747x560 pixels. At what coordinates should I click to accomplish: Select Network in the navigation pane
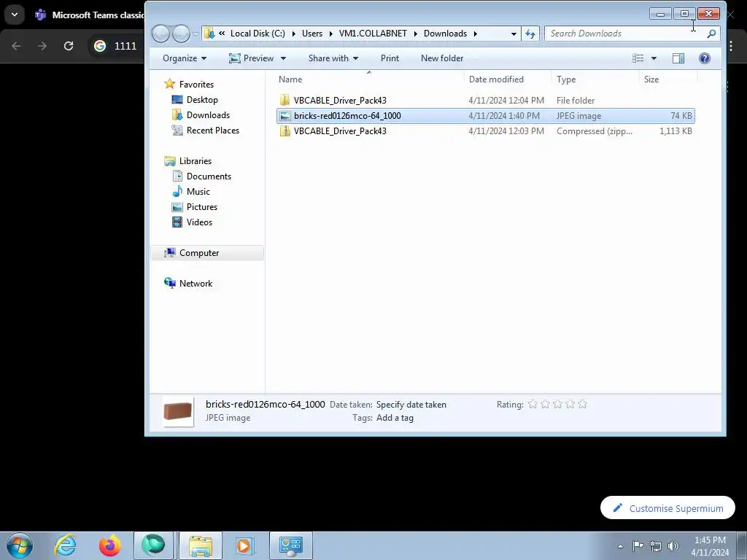coord(196,284)
